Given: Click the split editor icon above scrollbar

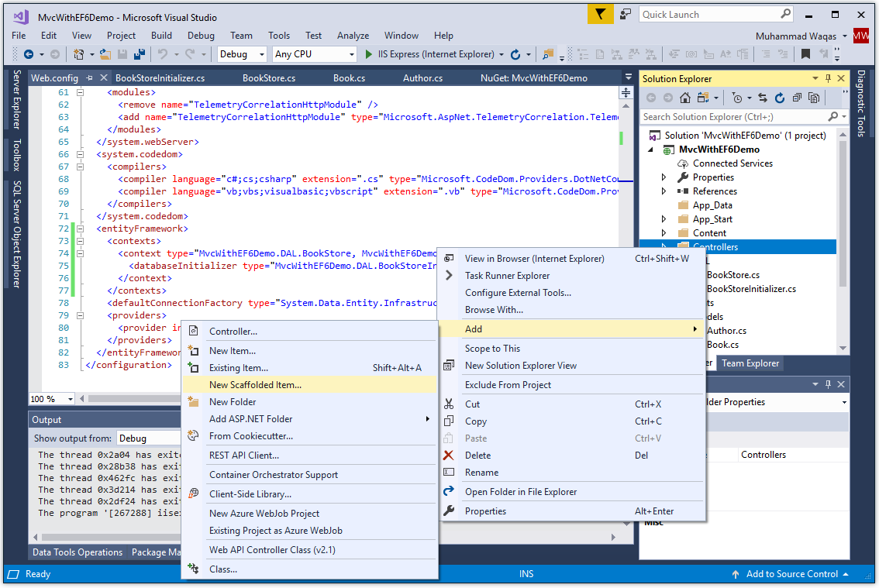Looking at the screenshot, I should pyautogui.click(x=626, y=92).
